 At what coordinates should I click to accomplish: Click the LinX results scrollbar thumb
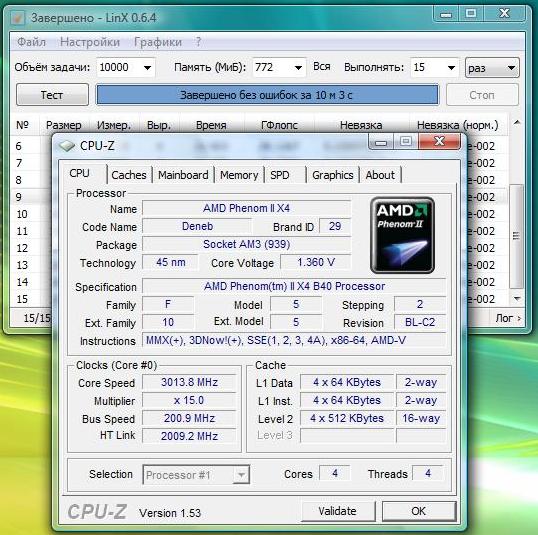516,236
